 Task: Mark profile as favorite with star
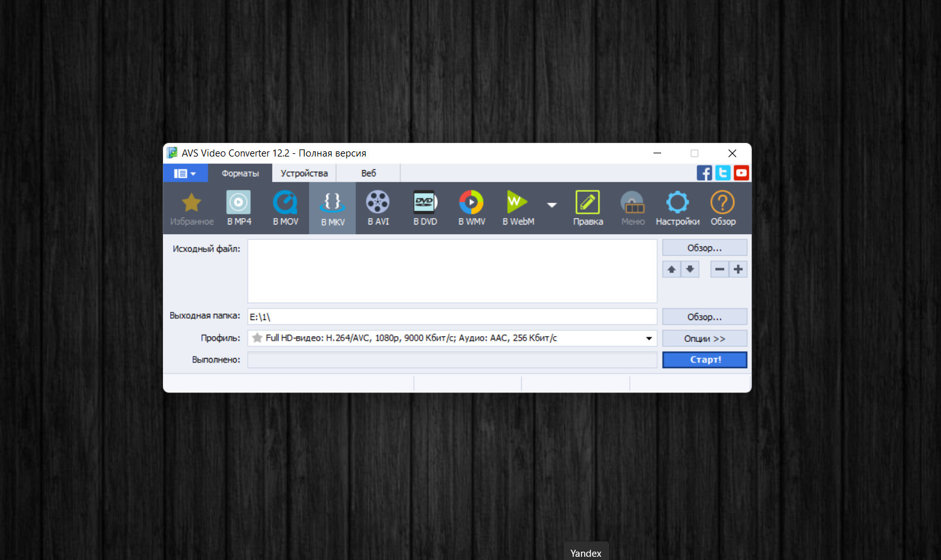(257, 338)
